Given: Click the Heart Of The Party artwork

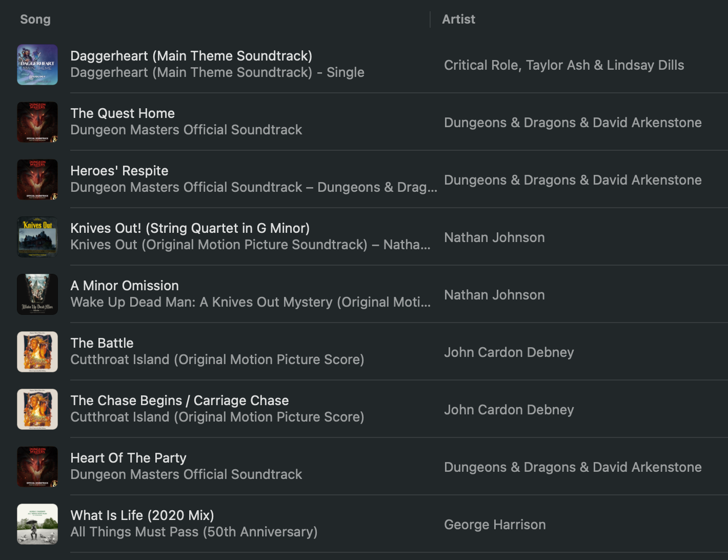Looking at the screenshot, I should [x=37, y=467].
